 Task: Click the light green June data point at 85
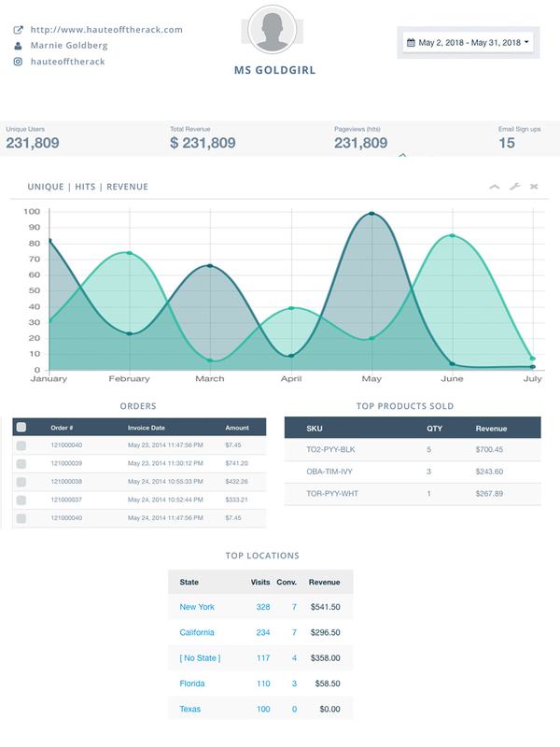pos(453,235)
